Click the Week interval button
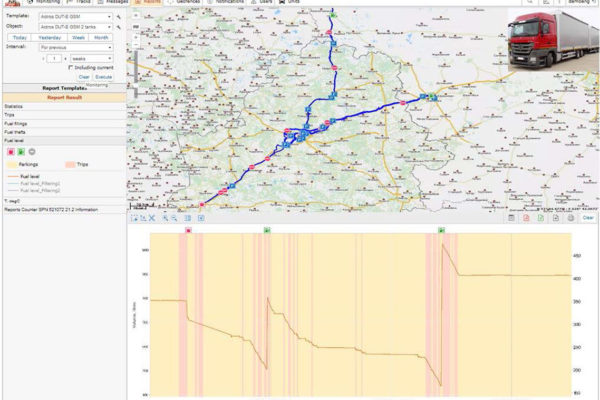 [x=78, y=38]
